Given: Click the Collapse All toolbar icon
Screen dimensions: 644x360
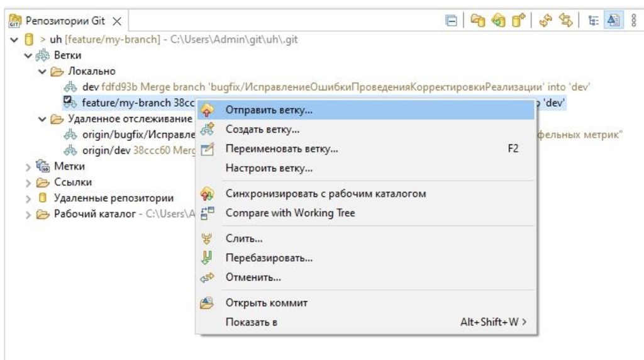Looking at the screenshot, I should point(451,21).
